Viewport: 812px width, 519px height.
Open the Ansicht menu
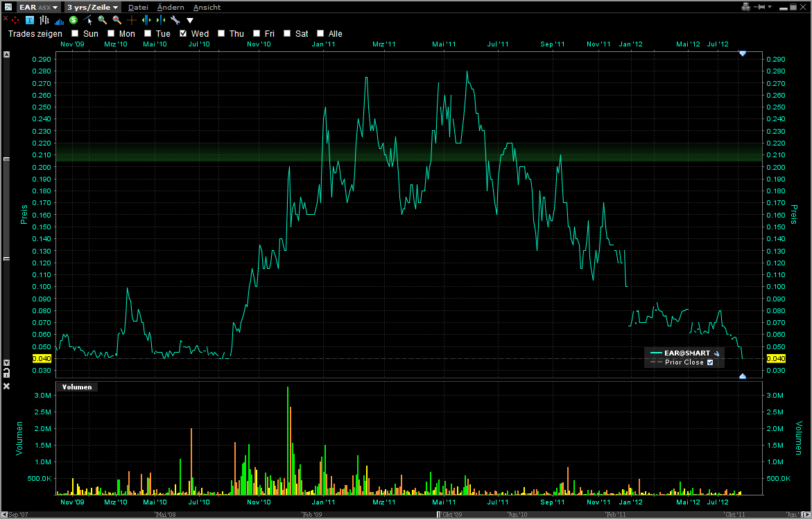pyautogui.click(x=207, y=7)
